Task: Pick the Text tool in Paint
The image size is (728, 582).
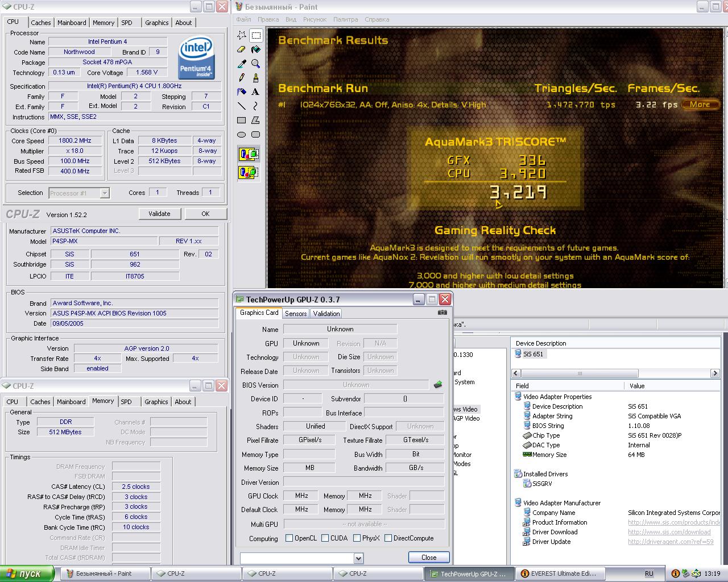Action: point(256,92)
